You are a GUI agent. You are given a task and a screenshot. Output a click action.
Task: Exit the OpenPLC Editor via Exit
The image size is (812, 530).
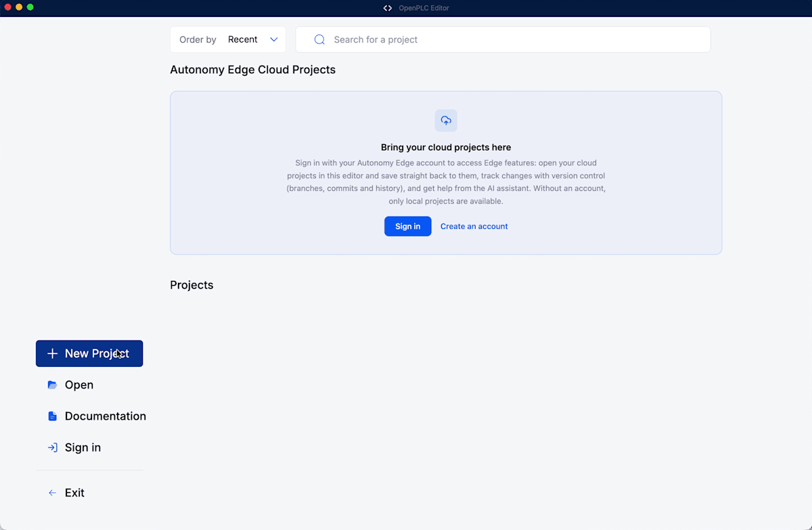click(x=66, y=493)
